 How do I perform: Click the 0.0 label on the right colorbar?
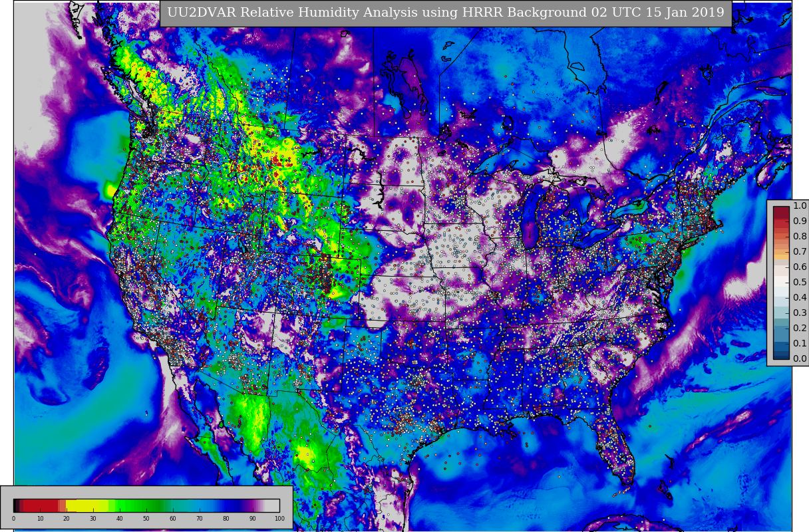click(x=800, y=359)
